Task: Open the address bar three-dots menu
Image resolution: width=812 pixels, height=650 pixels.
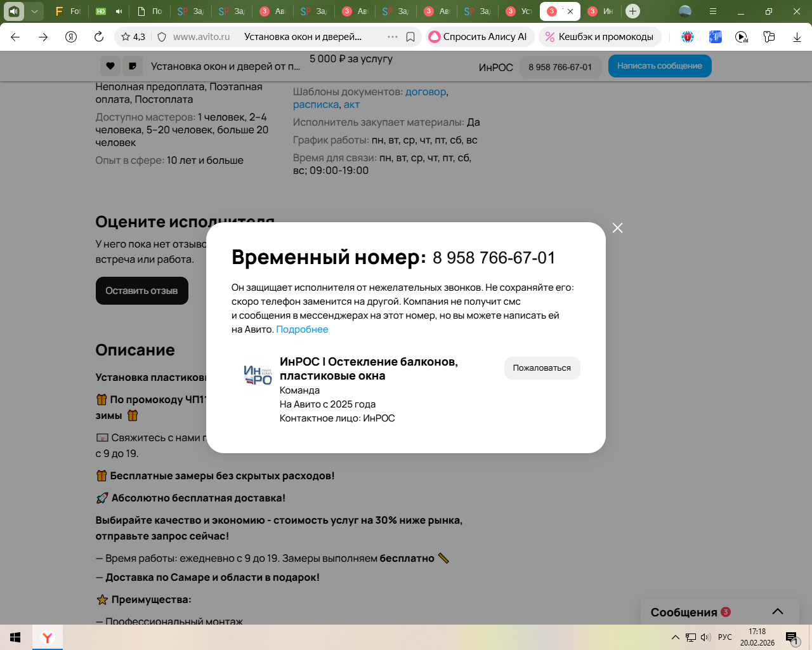Action: coord(393,37)
